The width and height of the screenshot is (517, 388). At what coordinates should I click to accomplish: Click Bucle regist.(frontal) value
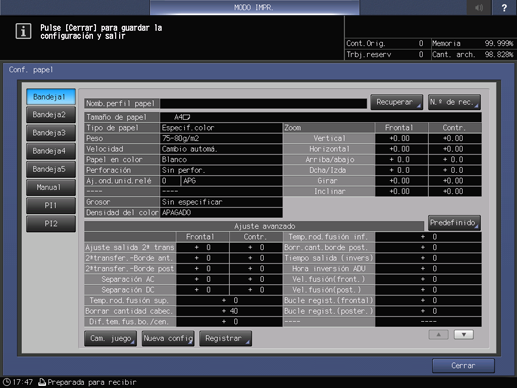[428, 301]
